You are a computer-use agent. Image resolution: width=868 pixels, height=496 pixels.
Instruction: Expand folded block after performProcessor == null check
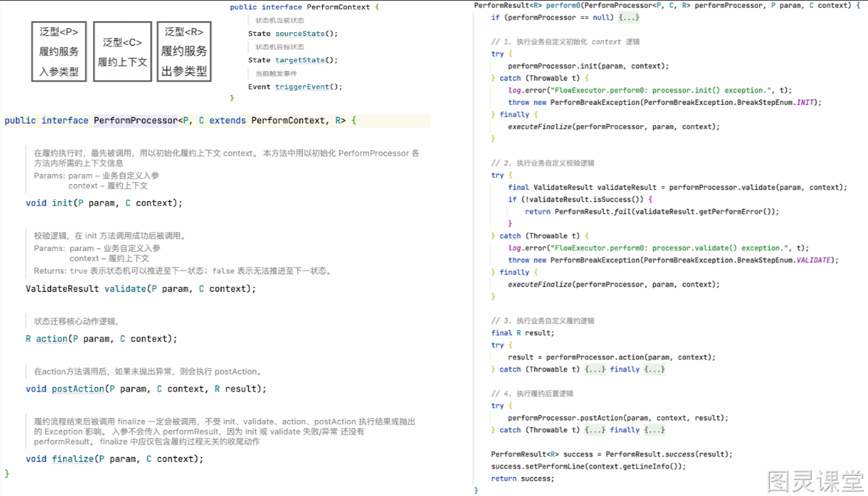629,18
